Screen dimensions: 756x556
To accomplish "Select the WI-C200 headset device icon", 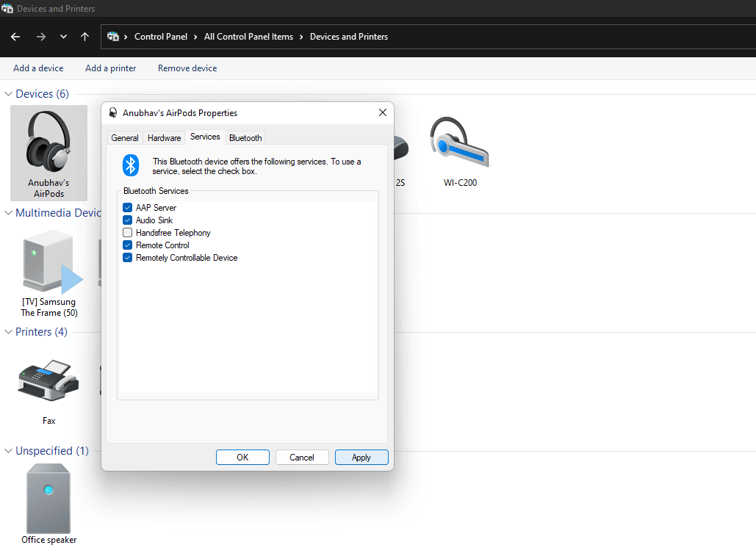I will pos(459,142).
